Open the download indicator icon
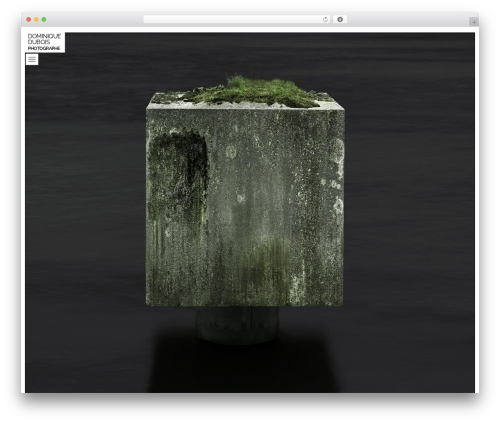This screenshot has height=423, width=500. pos(340,20)
